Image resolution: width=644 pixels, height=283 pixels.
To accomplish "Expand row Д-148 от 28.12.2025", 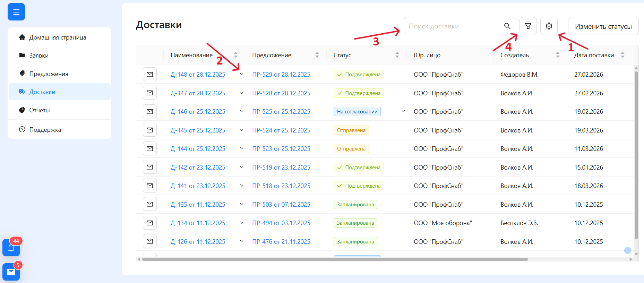I will click(x=242, y=75).
